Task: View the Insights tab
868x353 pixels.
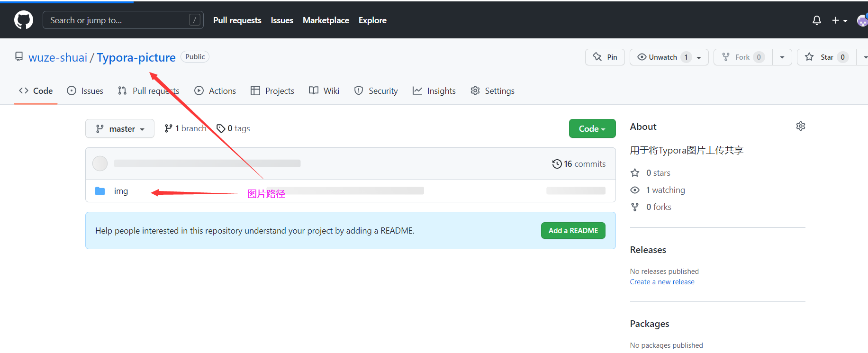Action: [x=434, y=91]
